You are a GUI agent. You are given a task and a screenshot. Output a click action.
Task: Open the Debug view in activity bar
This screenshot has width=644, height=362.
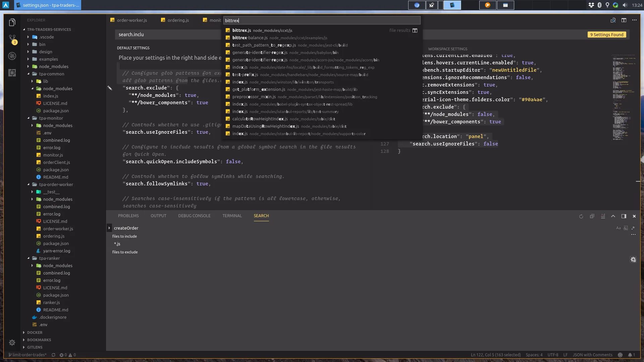pyautogui.click(x=12, y=56)
